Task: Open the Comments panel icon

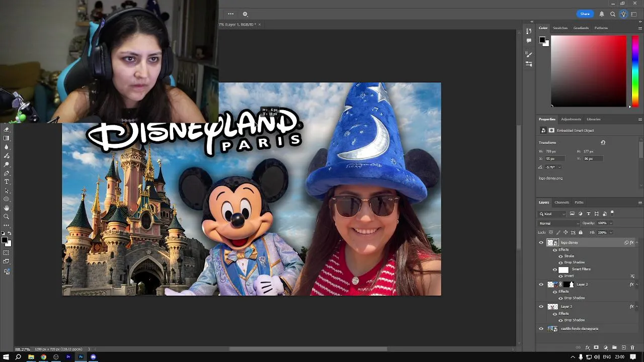Action: point(529,41)
